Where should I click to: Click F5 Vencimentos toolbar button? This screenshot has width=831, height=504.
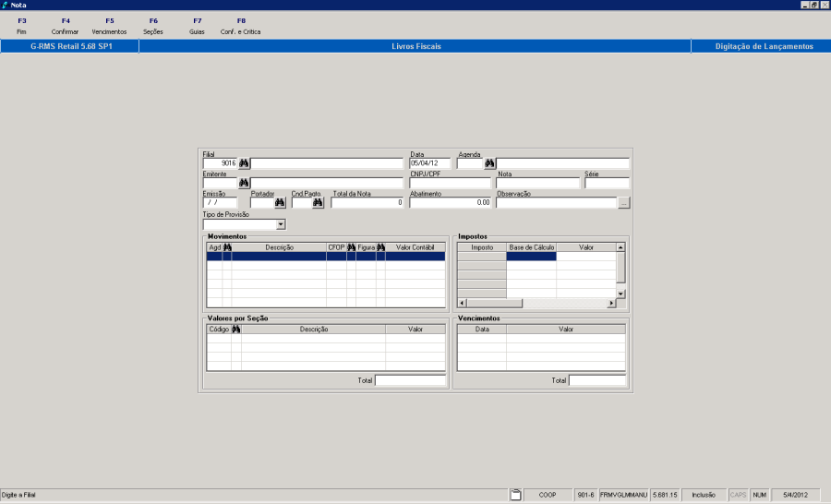click(x=109, y=26)
